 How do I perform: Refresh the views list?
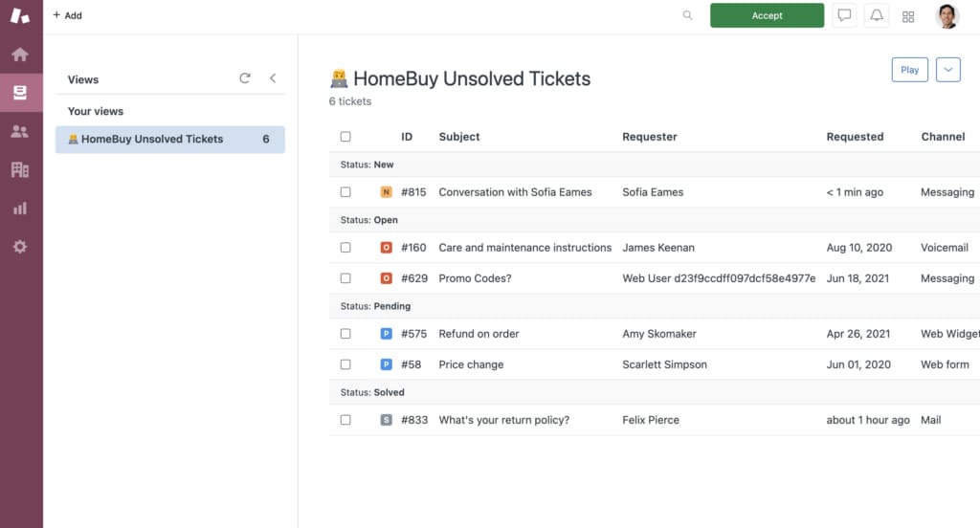[245, 79]
